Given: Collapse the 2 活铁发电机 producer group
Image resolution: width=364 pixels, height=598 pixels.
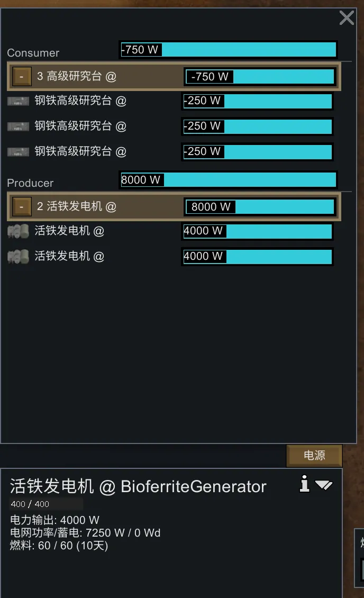Looking at the screenshot, I should [22, 207].
